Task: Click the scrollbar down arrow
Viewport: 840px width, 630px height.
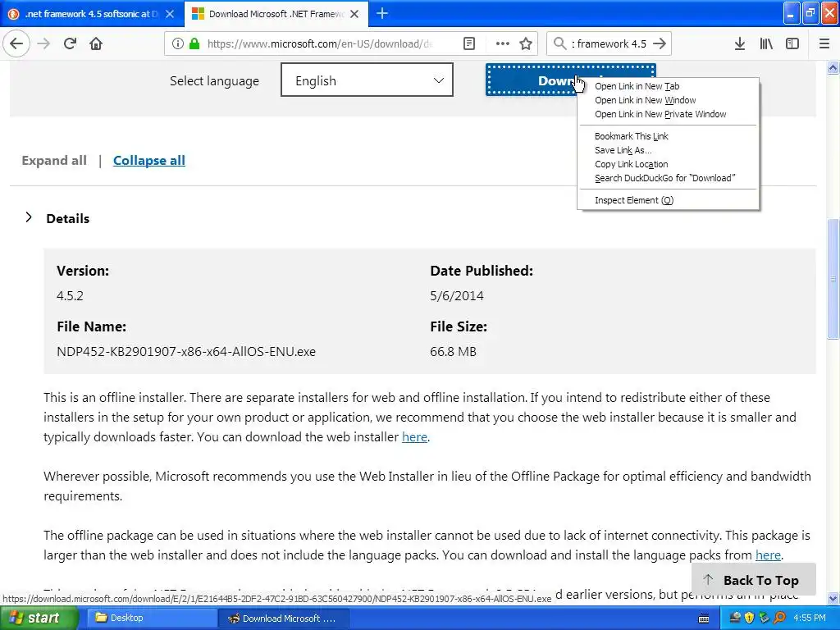Action: coord(833,598)
